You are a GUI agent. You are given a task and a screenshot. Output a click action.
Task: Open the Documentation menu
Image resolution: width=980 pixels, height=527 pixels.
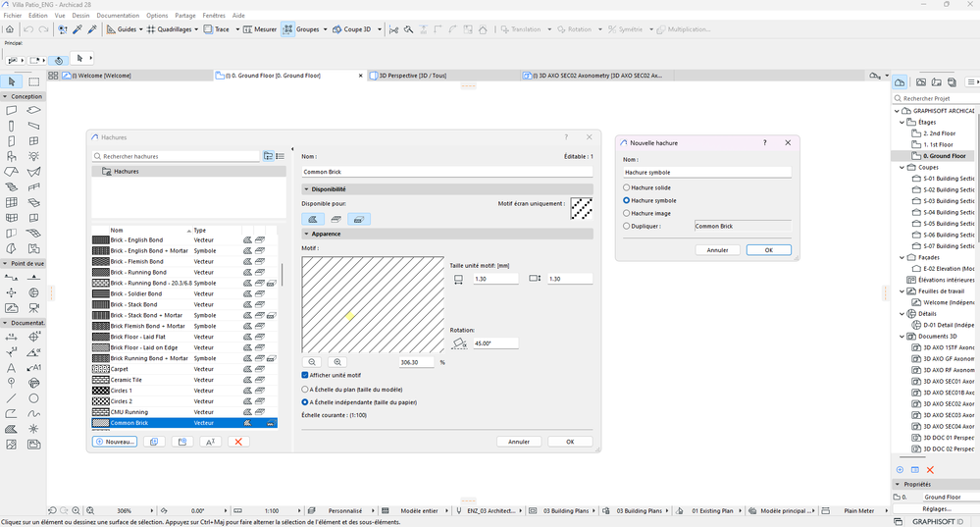pyautogui.click(x=118, y=16)
